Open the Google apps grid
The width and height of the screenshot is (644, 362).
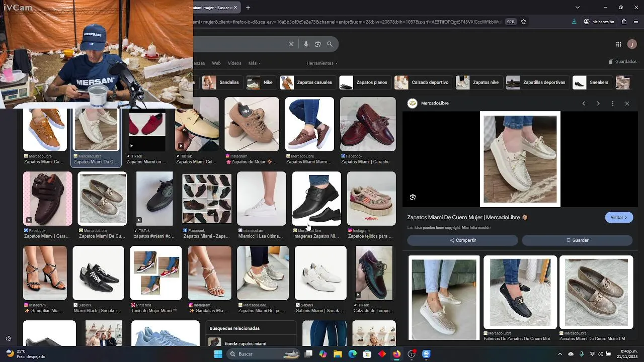(x=619, y=44)
